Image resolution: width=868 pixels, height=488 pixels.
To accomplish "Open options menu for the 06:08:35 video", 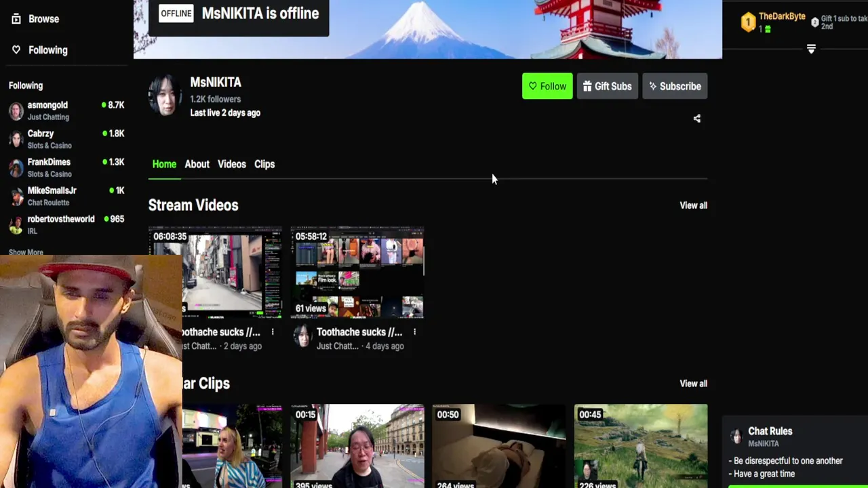I will (x=273, y=332).
